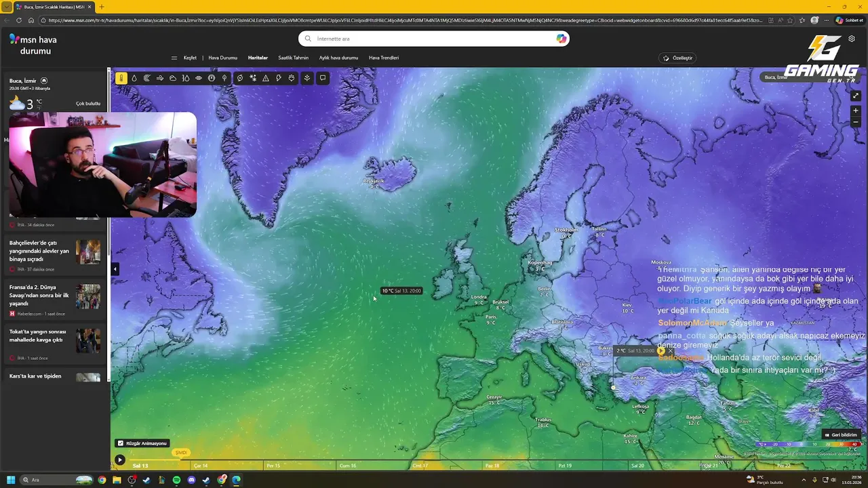Image resolution: width=868 pixels, height=488 pixels.
Task: Open the Hava Durumu tab
Action: tap(222, 58)
